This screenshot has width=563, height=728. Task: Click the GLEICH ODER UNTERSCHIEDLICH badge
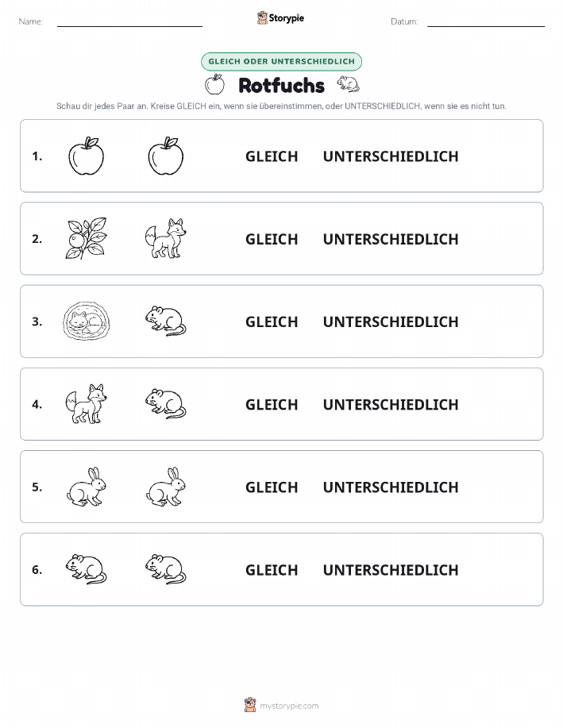tap(281, 61)
